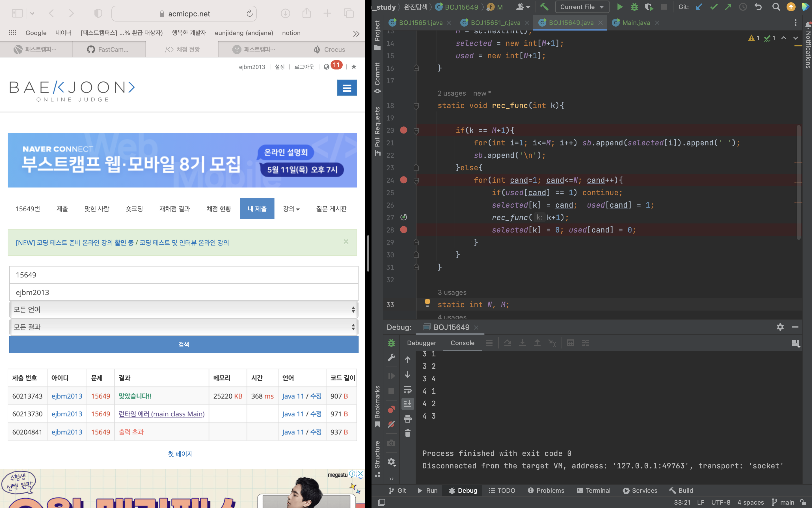Click the Debug bug icon in toolbar

coord(634,7)
